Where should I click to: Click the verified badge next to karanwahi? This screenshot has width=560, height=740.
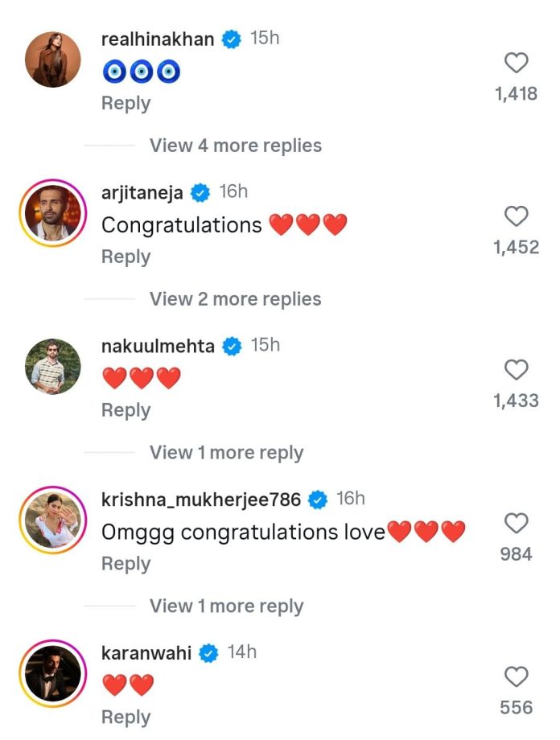pos(211,652)
